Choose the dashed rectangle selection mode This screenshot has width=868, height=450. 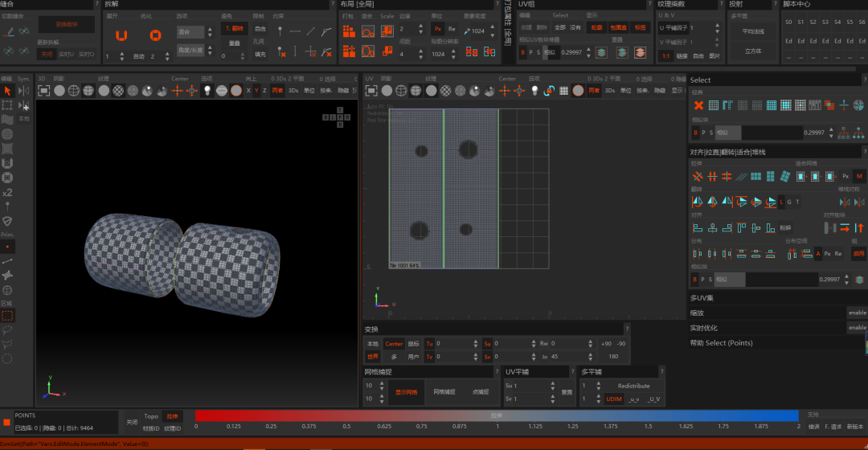click(7, 316)
